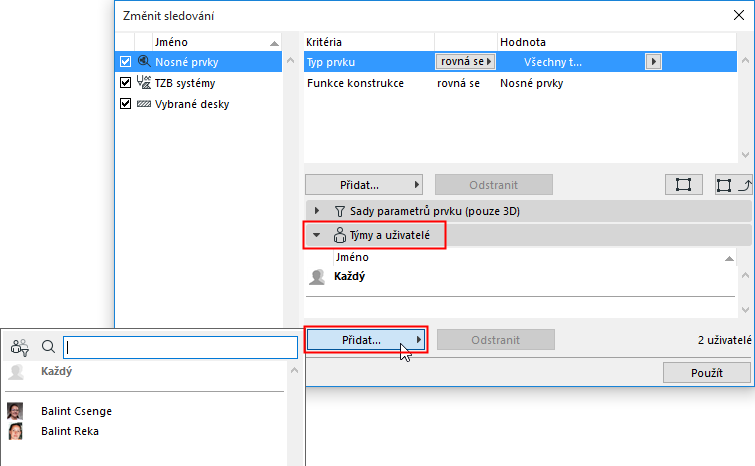
Task: Open the users Přidat... dropdown button
Action: tap(366, 340)
